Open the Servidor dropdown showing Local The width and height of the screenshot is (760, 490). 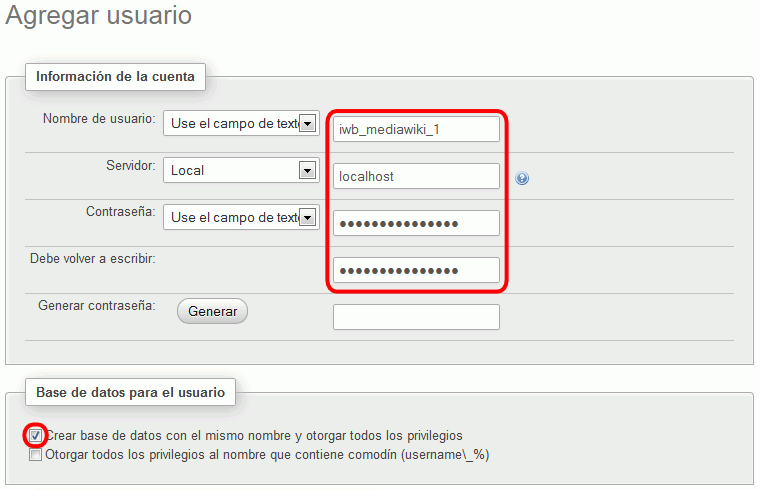241,170
